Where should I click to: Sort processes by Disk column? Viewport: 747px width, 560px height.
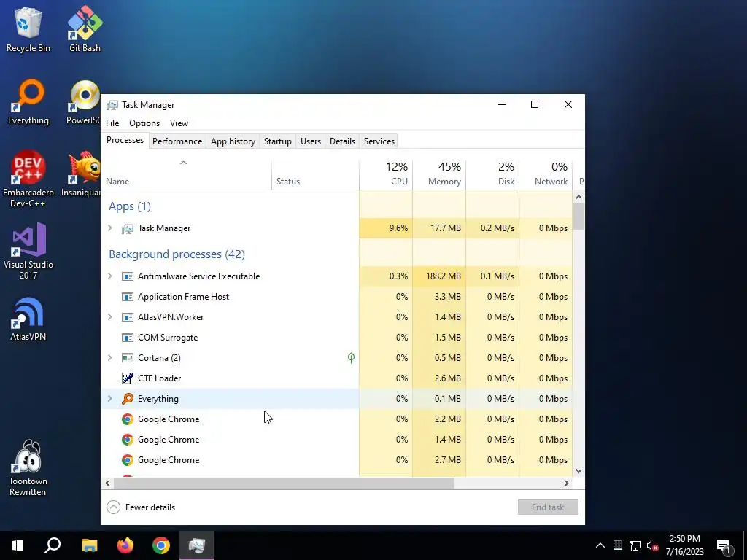click(x=492, y=174)
